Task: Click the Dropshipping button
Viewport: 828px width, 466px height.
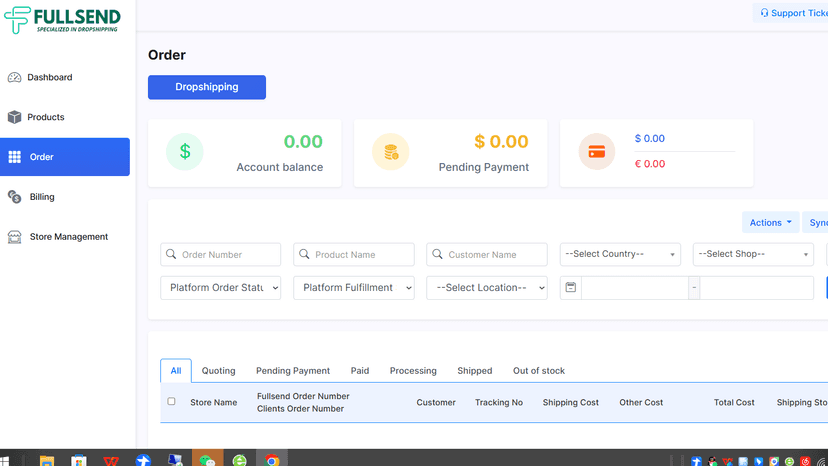Action: 207,87
